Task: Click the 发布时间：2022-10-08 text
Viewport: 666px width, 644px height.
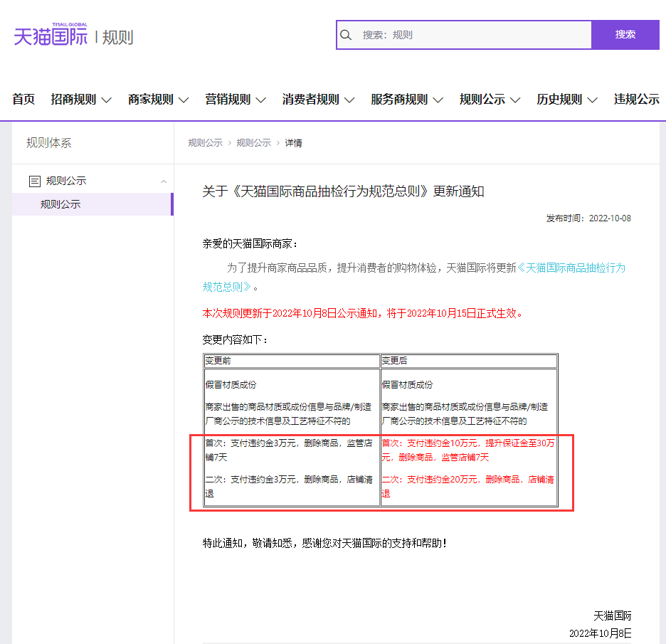Action: (588, 218)
